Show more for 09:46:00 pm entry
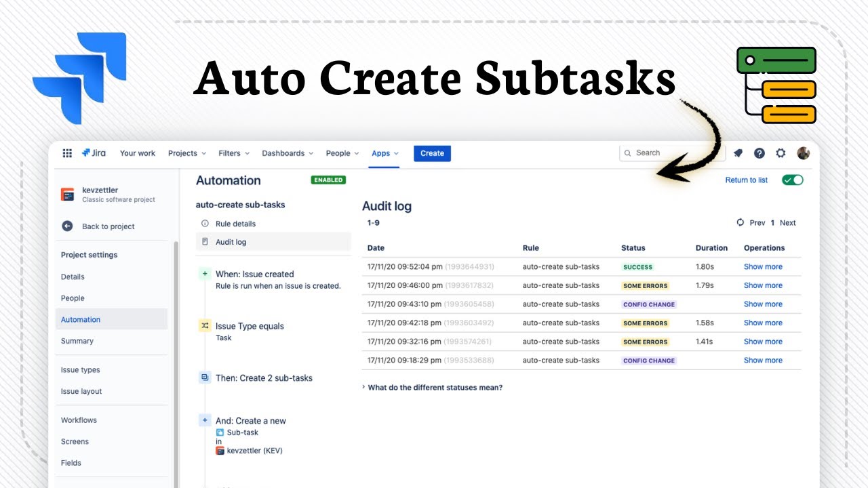Image resolution: width=868 pixels, height=488 pixels. click(x=763, y=285)
